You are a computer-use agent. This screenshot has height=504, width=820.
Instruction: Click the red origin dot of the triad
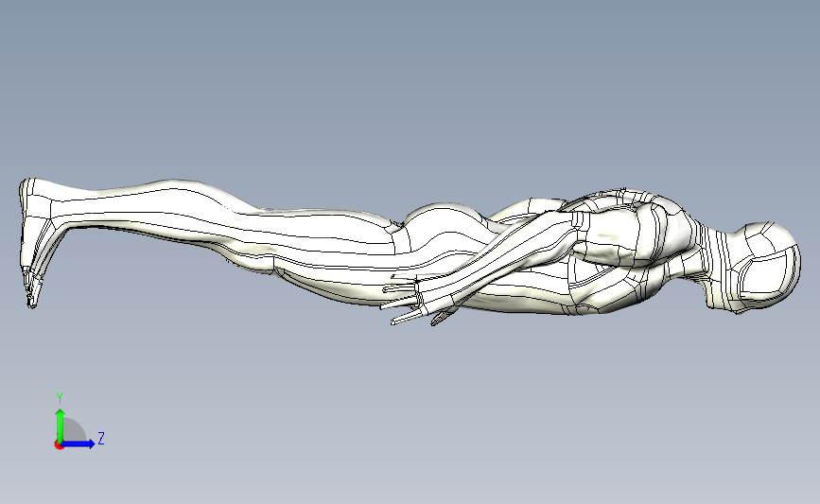pos(59,444)
